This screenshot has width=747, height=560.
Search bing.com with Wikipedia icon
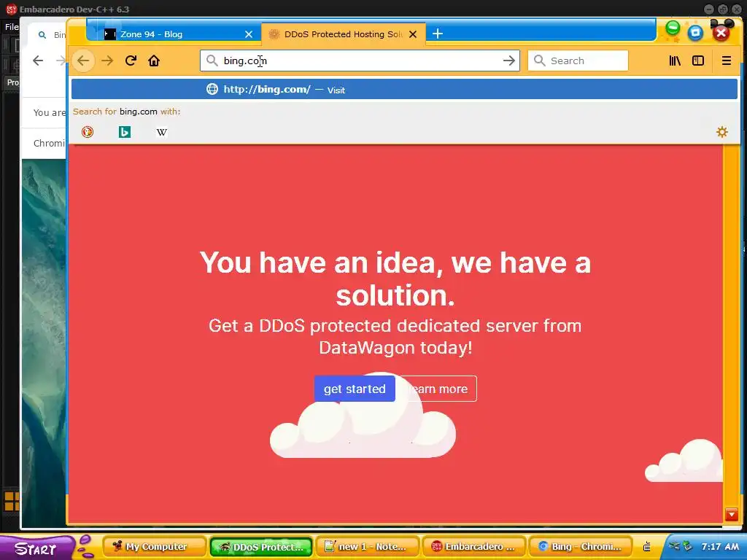161,132
